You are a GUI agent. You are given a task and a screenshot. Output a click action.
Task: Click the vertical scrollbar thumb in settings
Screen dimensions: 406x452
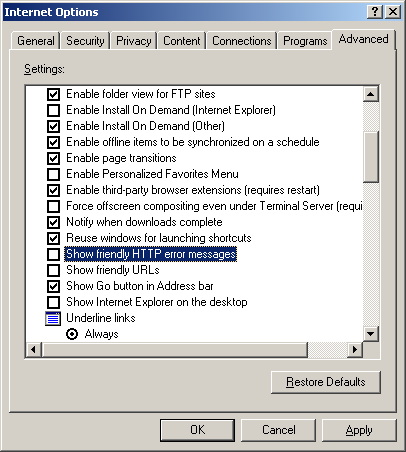point(371,157)
